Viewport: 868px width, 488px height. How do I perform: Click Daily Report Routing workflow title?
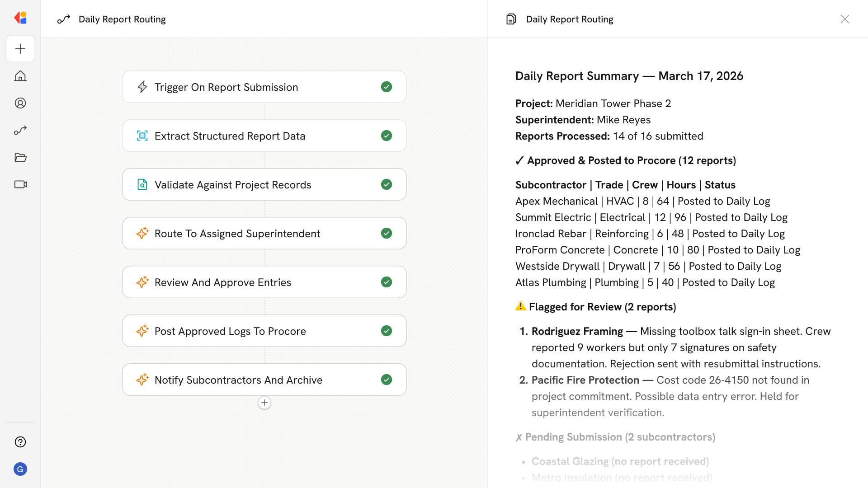point(122,19)
